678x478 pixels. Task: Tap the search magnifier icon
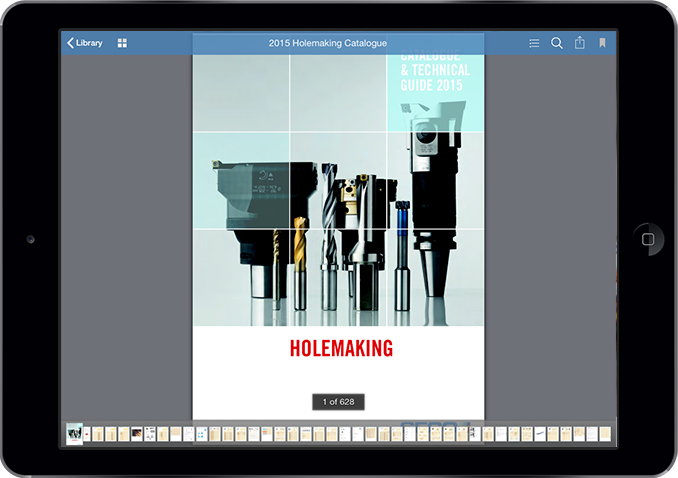point(556,43)
